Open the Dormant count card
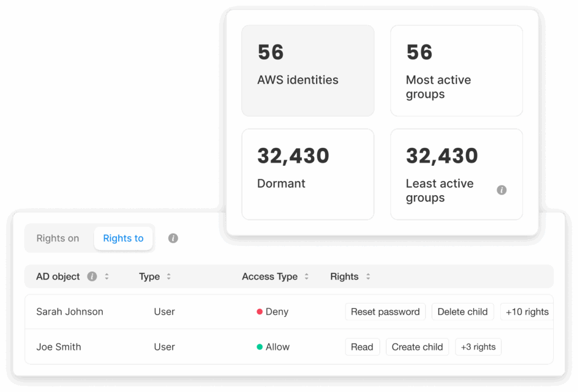This screenshot has height=392, width=578. [x=308, y=174]
